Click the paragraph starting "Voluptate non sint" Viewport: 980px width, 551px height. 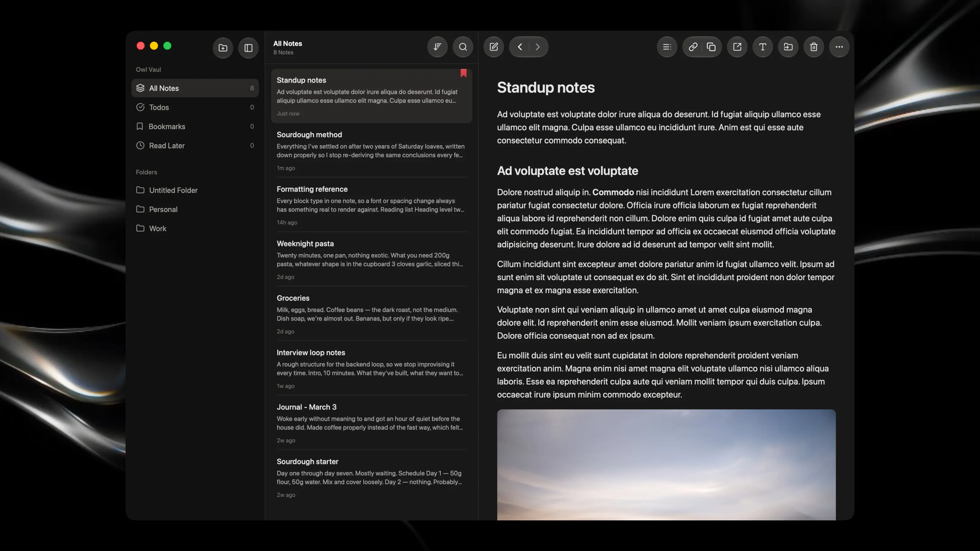click(666, 323)
